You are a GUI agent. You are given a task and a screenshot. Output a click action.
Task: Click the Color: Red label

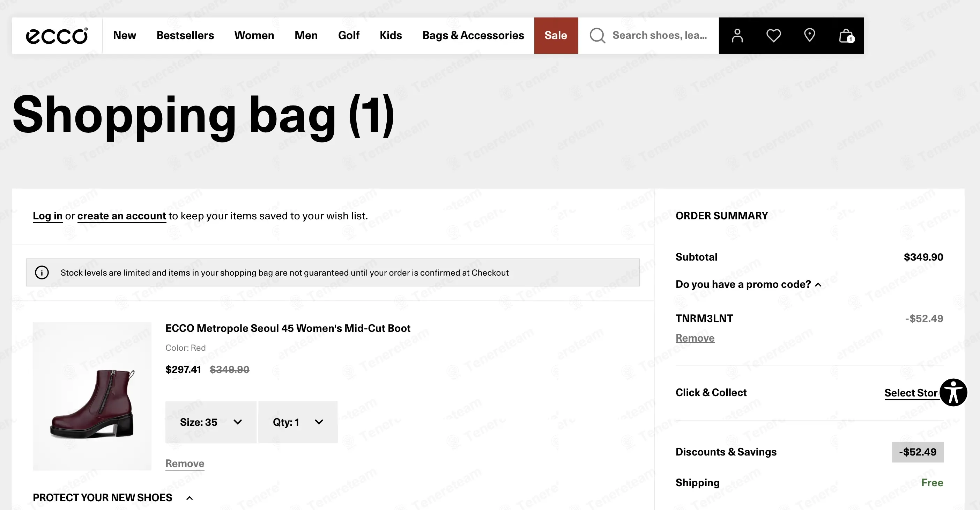click(x=185, y=348)
